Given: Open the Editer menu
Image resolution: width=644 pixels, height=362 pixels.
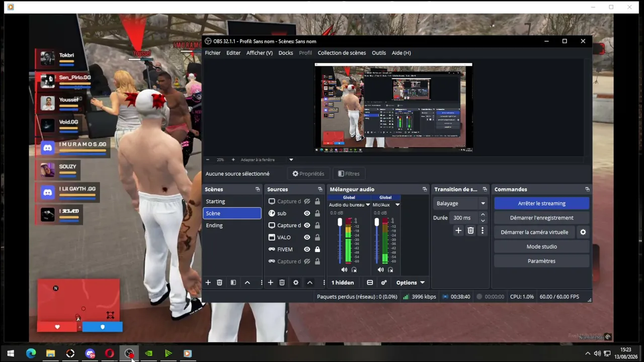Looking at the screenshot, I should pyautogui.click(x=233, y=53).
